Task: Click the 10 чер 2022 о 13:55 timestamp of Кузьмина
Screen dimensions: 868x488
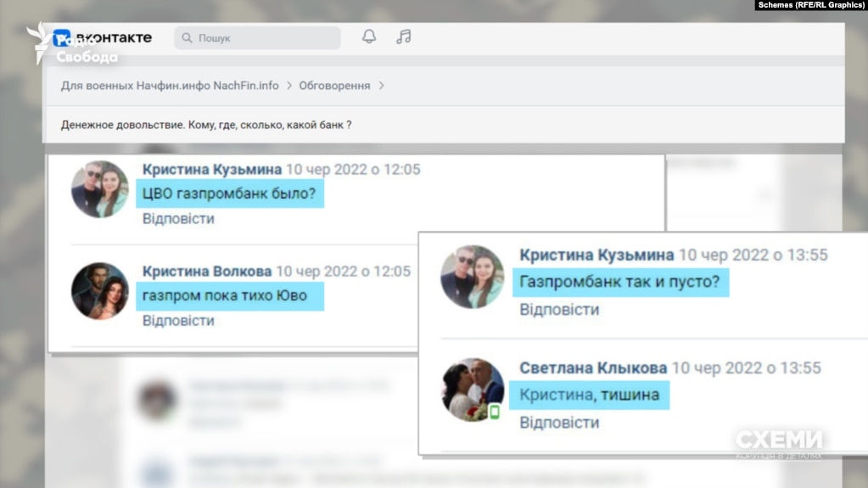Action: (x=753, y=255)
